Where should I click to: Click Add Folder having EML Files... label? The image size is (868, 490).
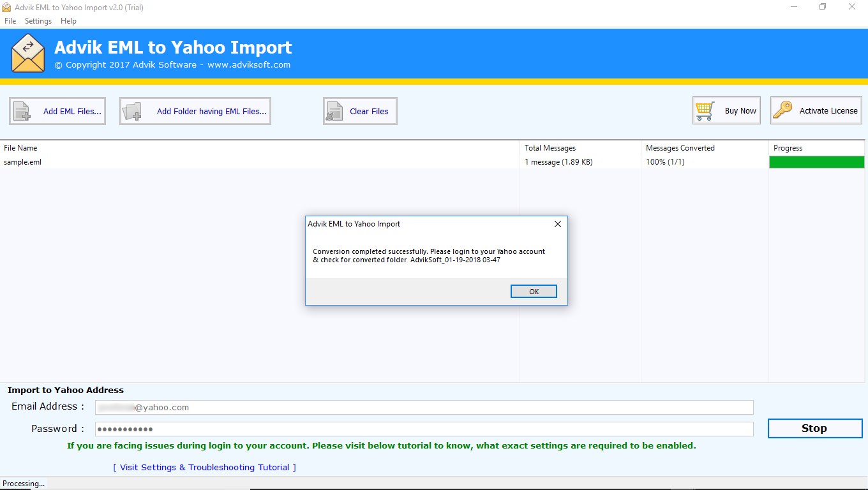212,111
